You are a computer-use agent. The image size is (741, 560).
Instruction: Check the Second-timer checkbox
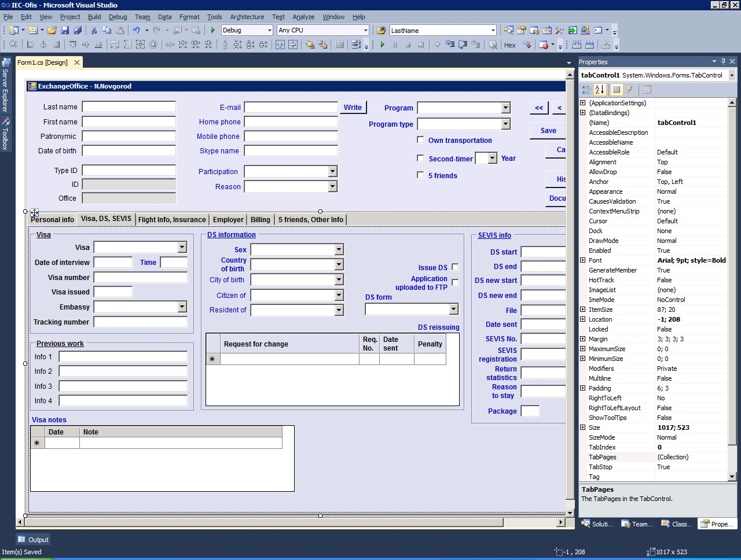[x=421, y=158]
